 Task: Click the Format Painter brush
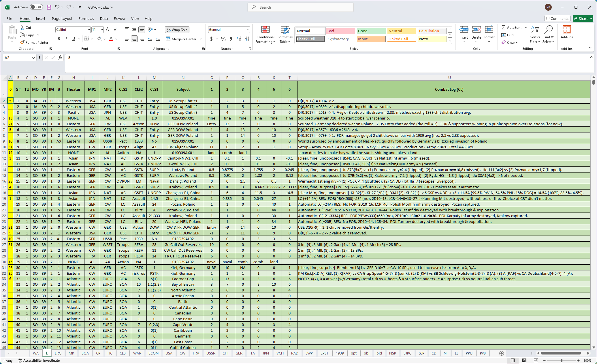[x=22, y=42]
